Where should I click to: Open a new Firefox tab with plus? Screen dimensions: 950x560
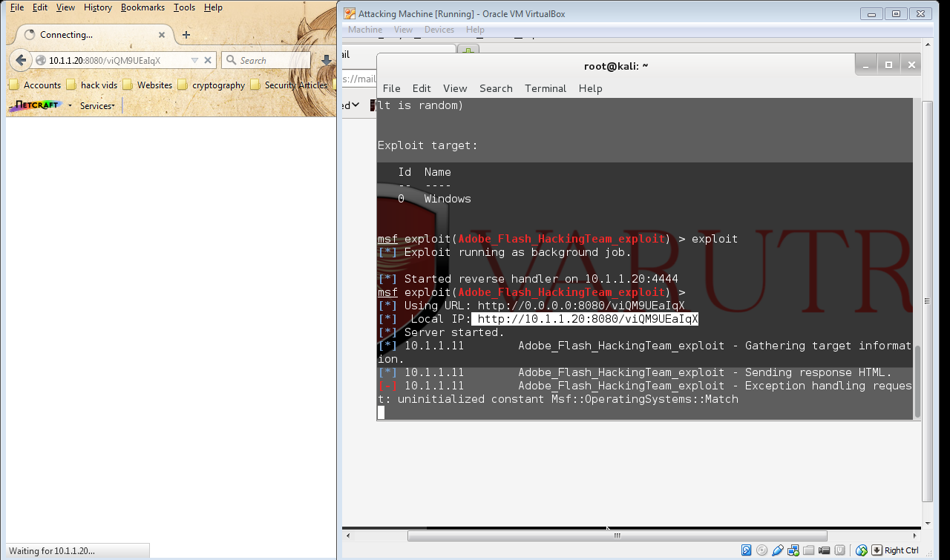(186, 35)
